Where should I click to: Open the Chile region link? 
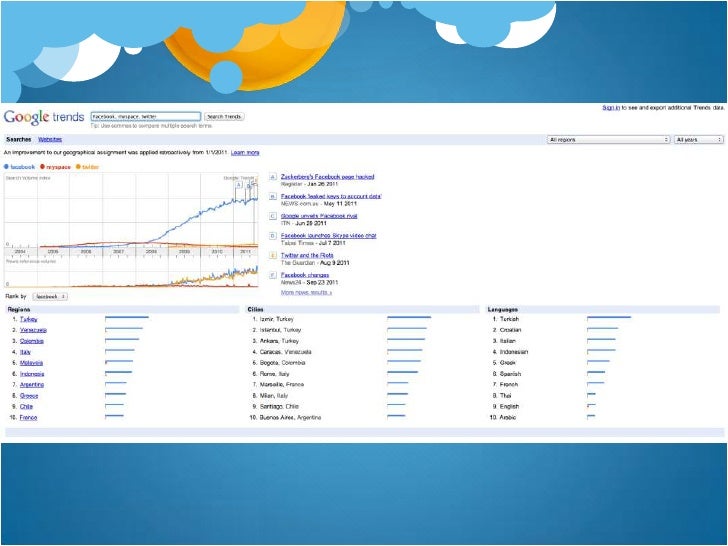pyautogui.click(x=26, y=407)
